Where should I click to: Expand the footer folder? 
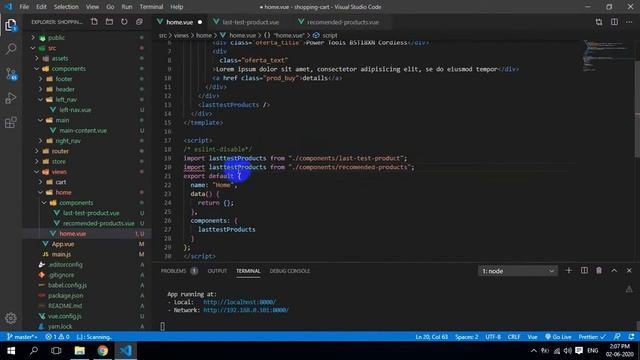(64, 79)
